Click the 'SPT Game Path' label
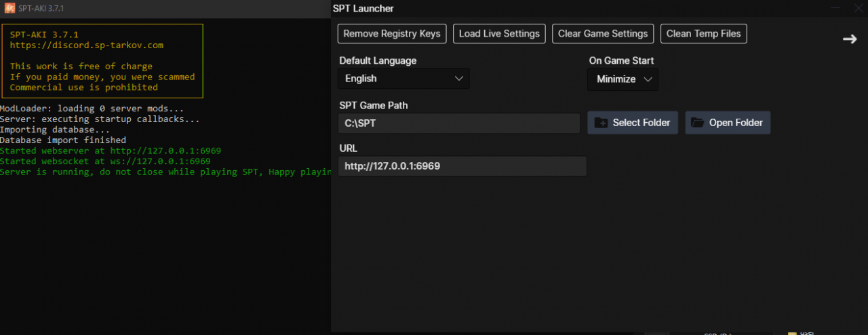 tap(374, 105)
